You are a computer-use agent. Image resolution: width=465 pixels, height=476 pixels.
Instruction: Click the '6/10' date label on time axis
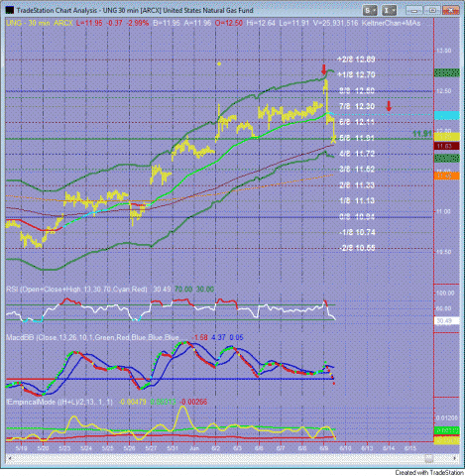(x=345, y=448)
